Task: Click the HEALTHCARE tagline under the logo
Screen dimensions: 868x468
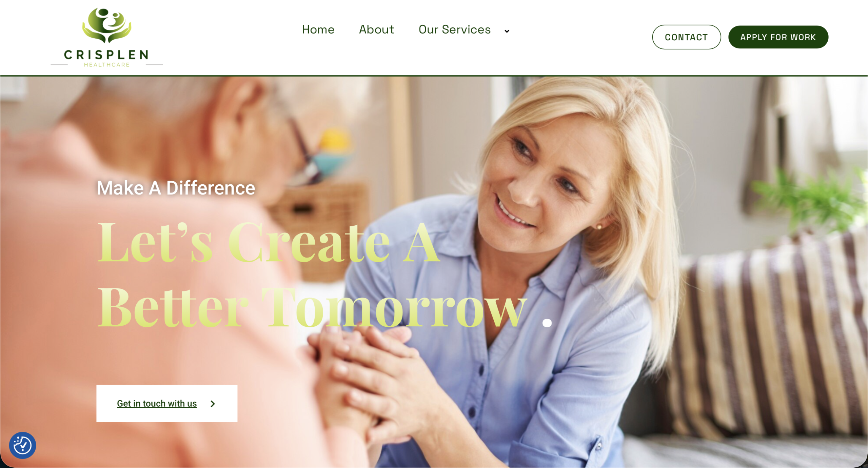Action: 107,65
